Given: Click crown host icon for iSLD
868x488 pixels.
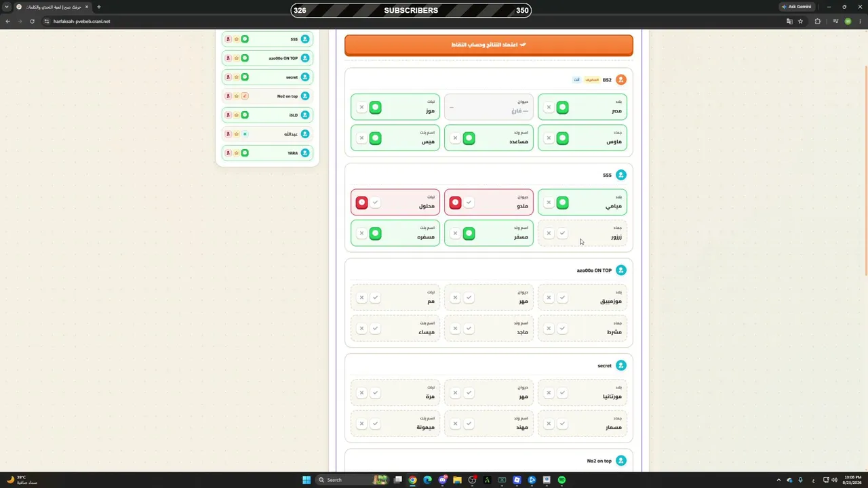Looking at the screenshot, I should (x=237, y=115).
